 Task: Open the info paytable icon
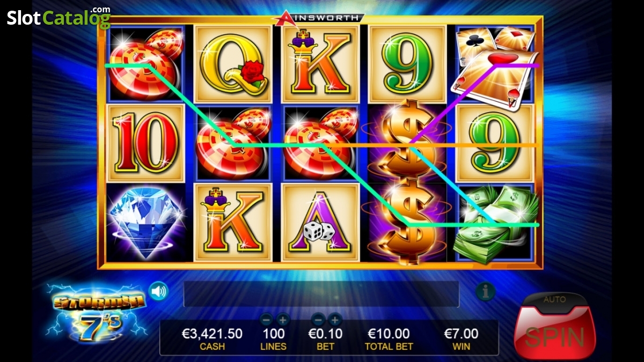pyautogui.click(x=485, y=292)
